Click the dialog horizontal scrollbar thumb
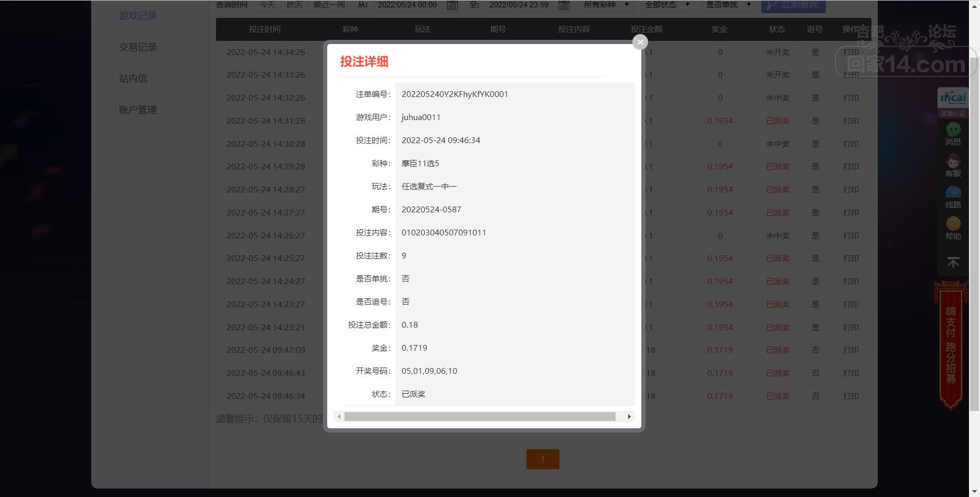This screenshot has height=497, width=980. (x=480, y=416)
